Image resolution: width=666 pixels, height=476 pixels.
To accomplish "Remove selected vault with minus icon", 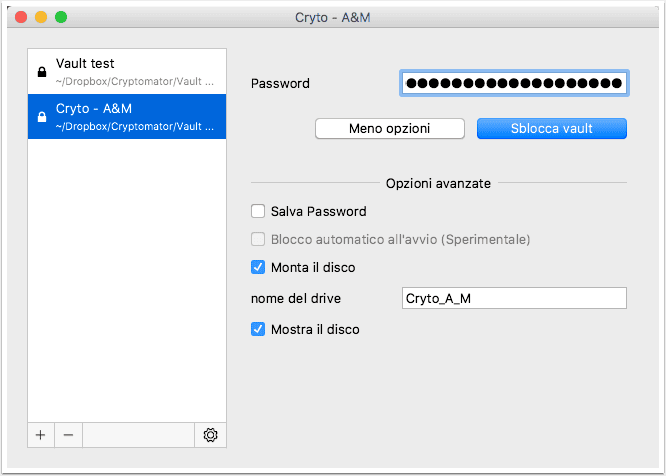I will [68, 435].
